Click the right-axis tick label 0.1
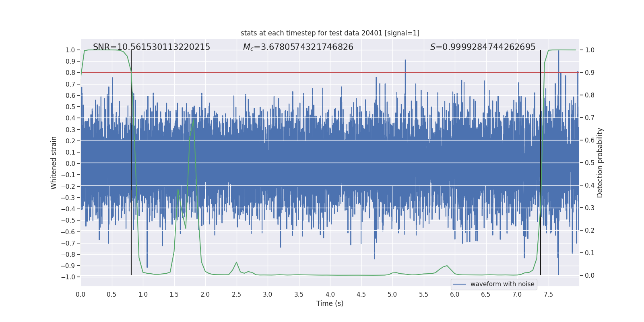644x322 pixels. click(x=590, y=253)
